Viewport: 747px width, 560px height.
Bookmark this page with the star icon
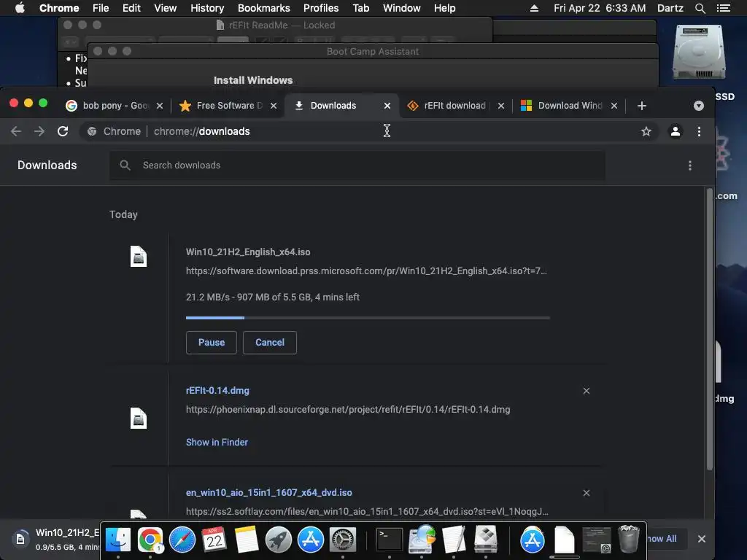646,131
